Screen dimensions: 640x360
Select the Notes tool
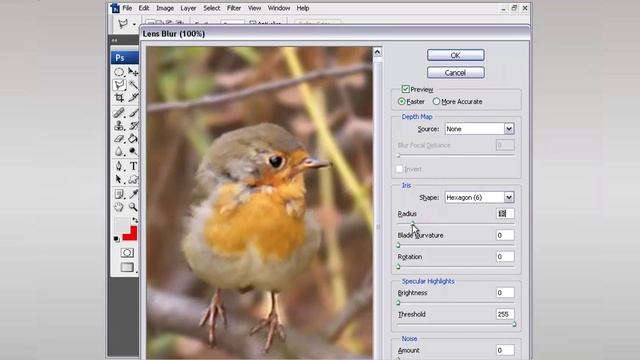(x=119, y=194)
